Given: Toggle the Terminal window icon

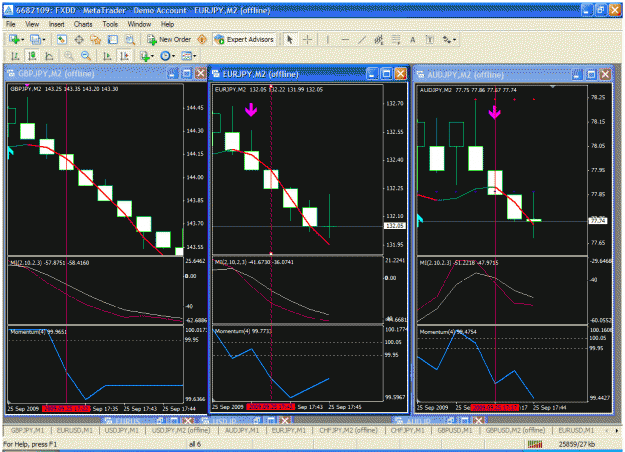Looking at the screenshot, I should pyautogui.click(x=113, y=39).
